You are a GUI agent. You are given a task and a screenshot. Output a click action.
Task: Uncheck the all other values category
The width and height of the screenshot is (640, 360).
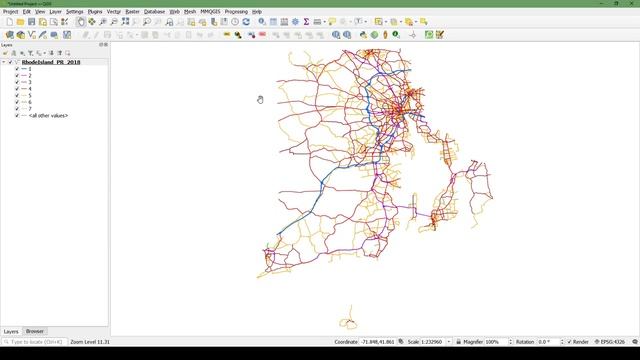(17, 116)
